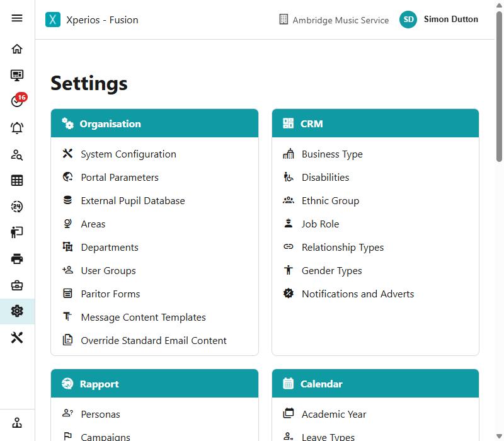
Task: Click the SD user avatar
Action: tap(408, 20)
